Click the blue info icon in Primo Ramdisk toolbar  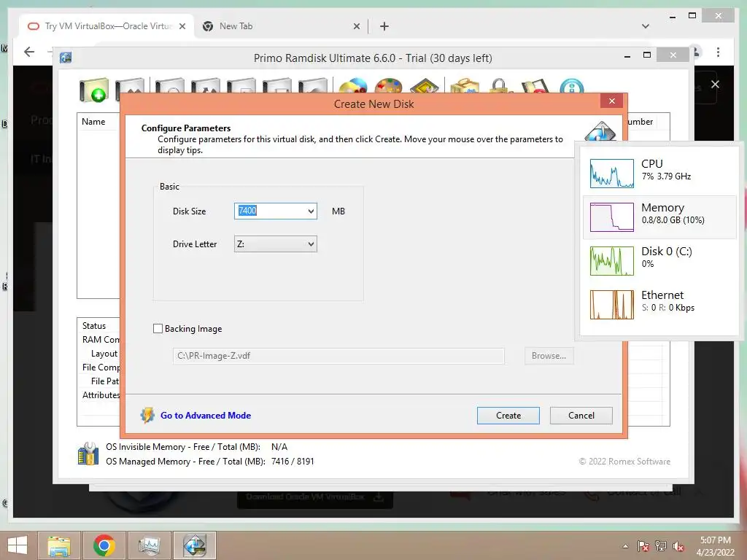tap(572, 87)
